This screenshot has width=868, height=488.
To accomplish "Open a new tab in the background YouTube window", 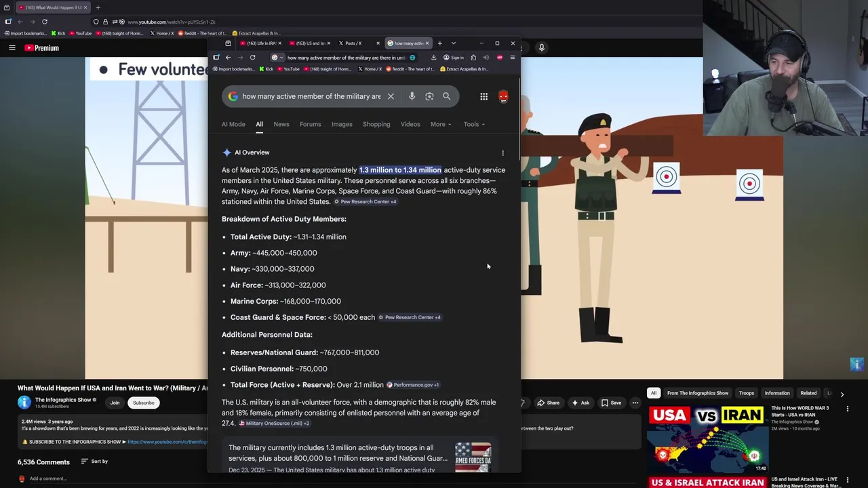I will pos(98,7).
